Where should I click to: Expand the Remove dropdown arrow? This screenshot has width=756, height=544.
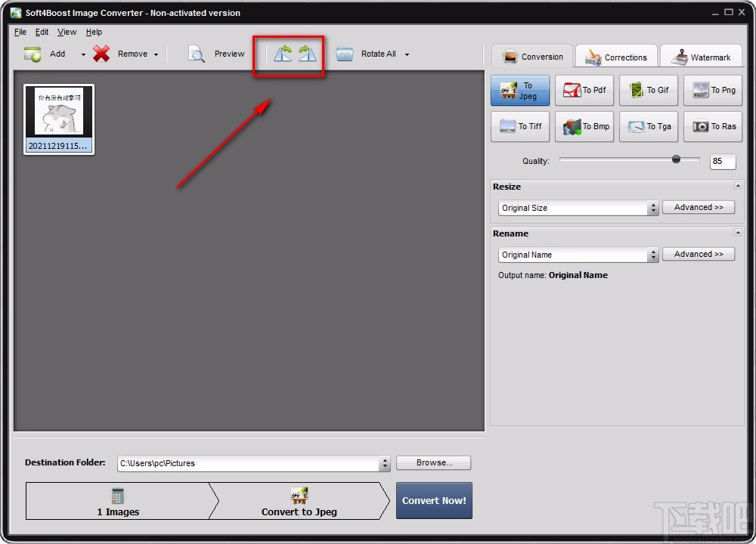(x=156, y=54)
